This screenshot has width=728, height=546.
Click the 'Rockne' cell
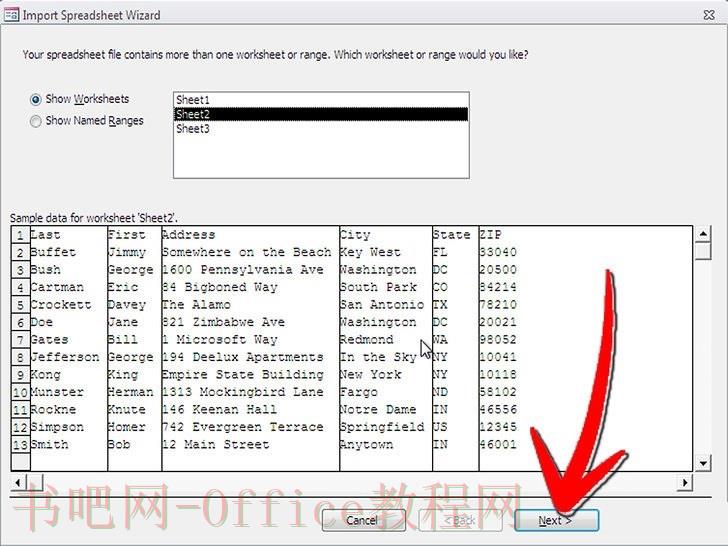click(x=69, y=410)
